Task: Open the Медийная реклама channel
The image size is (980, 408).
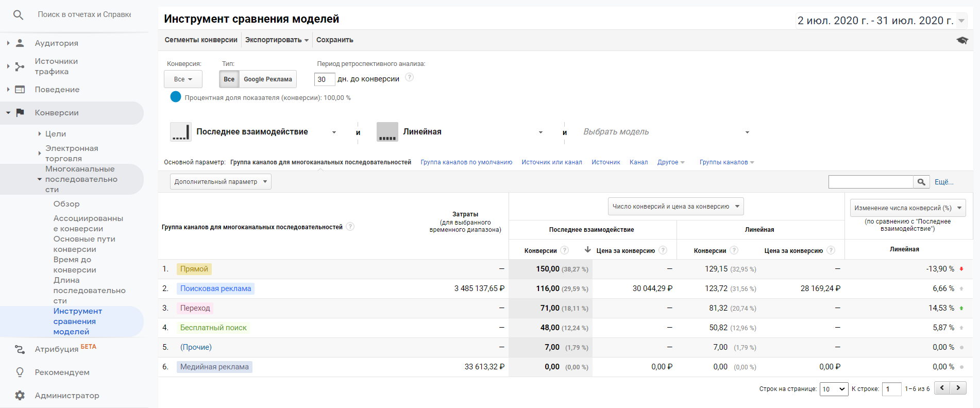Action: pyautogui.click(x=214, y=367)
